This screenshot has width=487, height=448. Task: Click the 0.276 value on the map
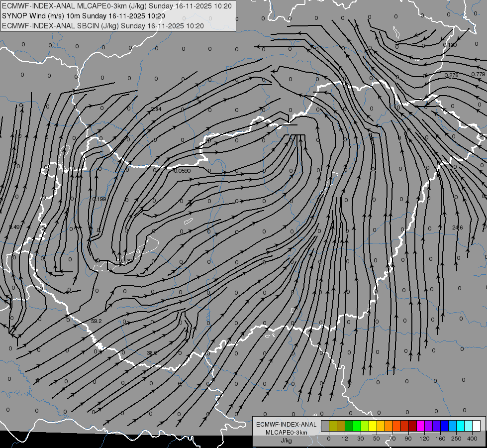pos(451,75)
